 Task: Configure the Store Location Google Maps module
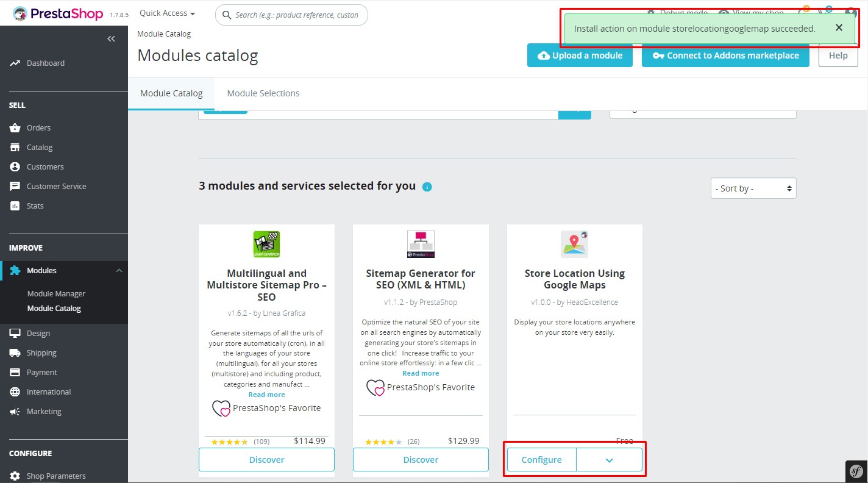(x=541, y=460)
